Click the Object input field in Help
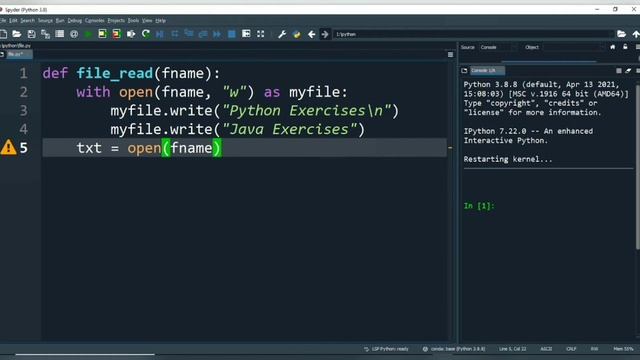 pyautogui.click(x=573, y=47)
